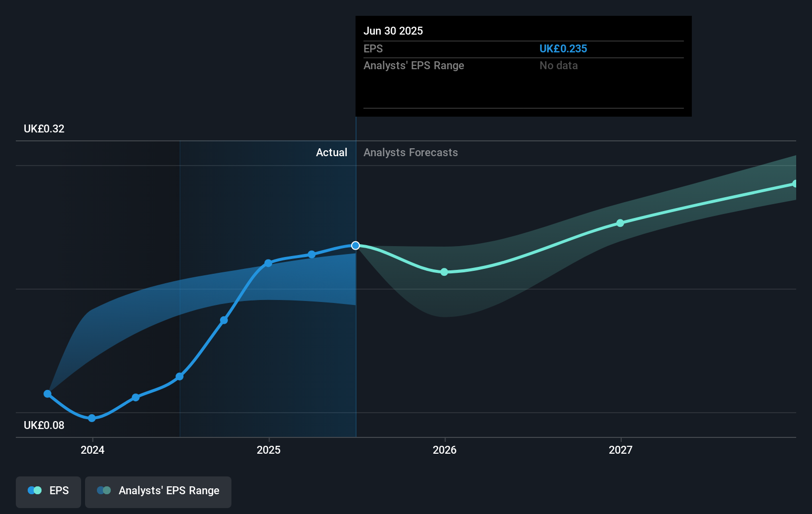Select the highlighted data point at Jun 30 2025
812x514 pixels.
(x=355, y=245)
